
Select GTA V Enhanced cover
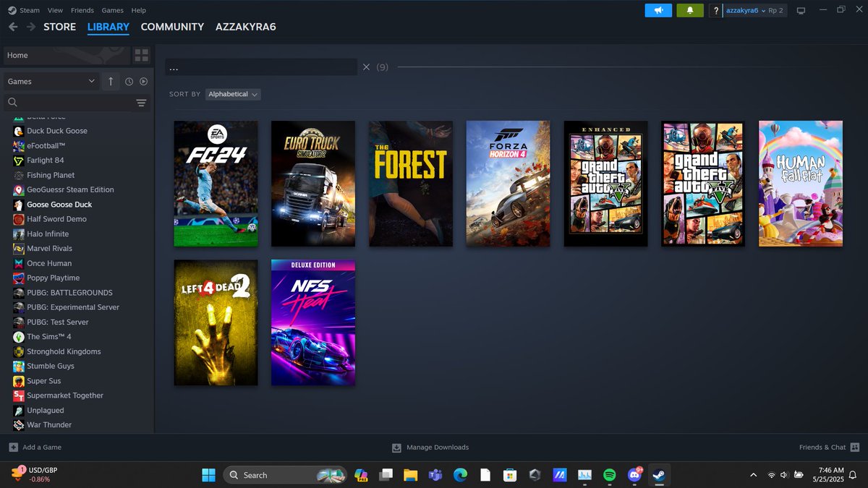[605, 184]
